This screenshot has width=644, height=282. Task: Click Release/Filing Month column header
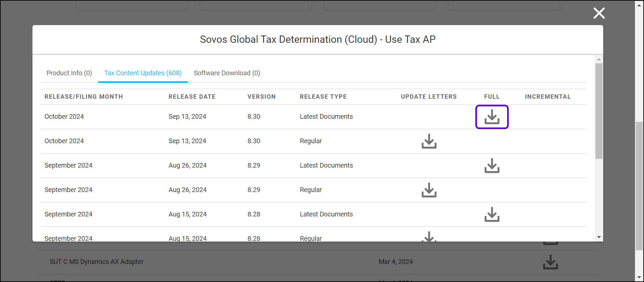[x=84, y=97]
